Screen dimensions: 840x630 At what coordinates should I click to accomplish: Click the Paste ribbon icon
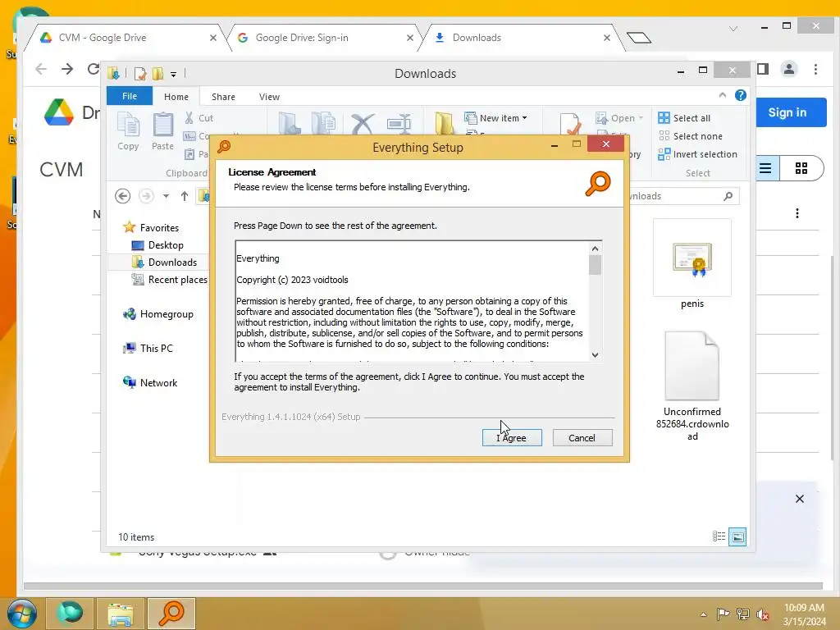[163, 131]
